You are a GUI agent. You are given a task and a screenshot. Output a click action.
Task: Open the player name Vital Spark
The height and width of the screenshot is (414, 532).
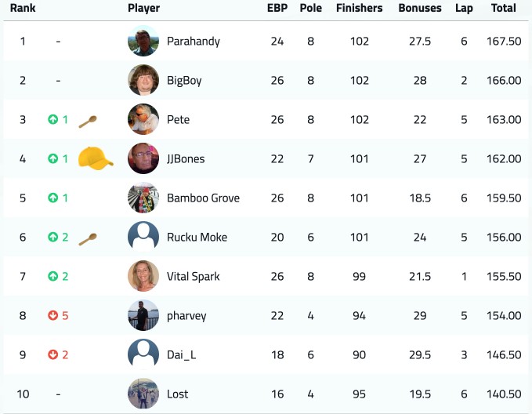pos(193,277)
